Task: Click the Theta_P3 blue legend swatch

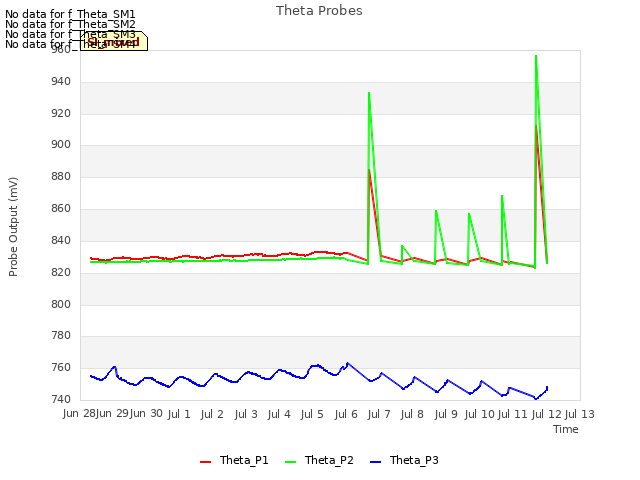Action: [375, 462]
